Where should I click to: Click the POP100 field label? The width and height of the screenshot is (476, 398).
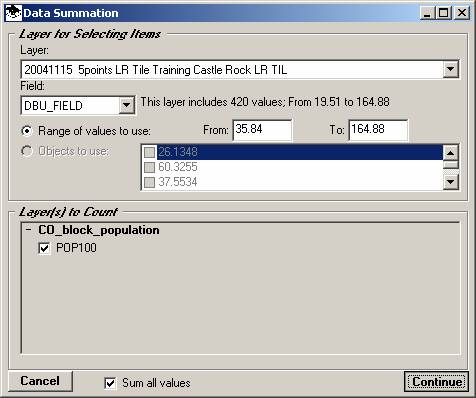(x=76, y=248)
